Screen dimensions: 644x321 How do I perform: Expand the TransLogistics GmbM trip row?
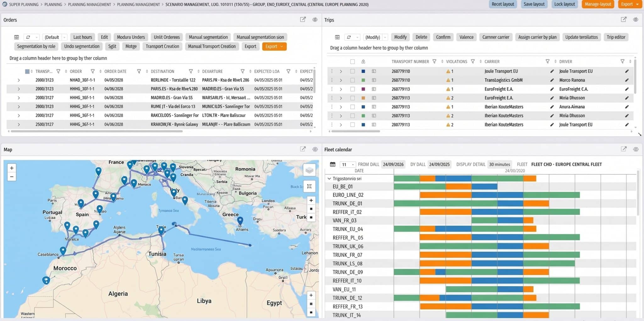341,80
